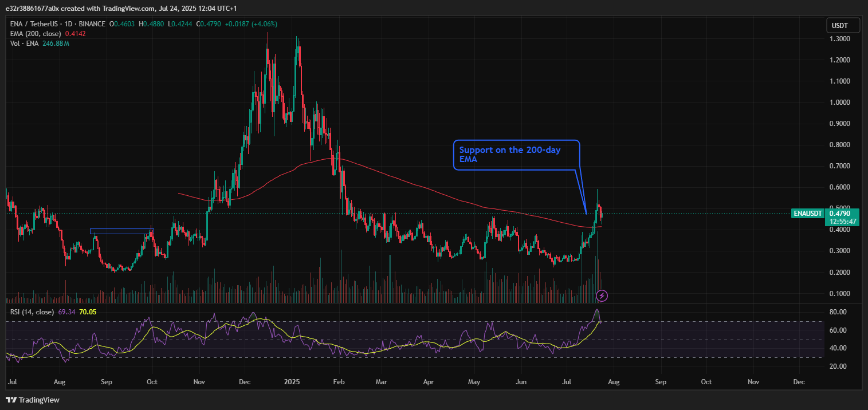Click the BINANCE exchange label
The image size is (868, 410).
(x=90, y=24)
